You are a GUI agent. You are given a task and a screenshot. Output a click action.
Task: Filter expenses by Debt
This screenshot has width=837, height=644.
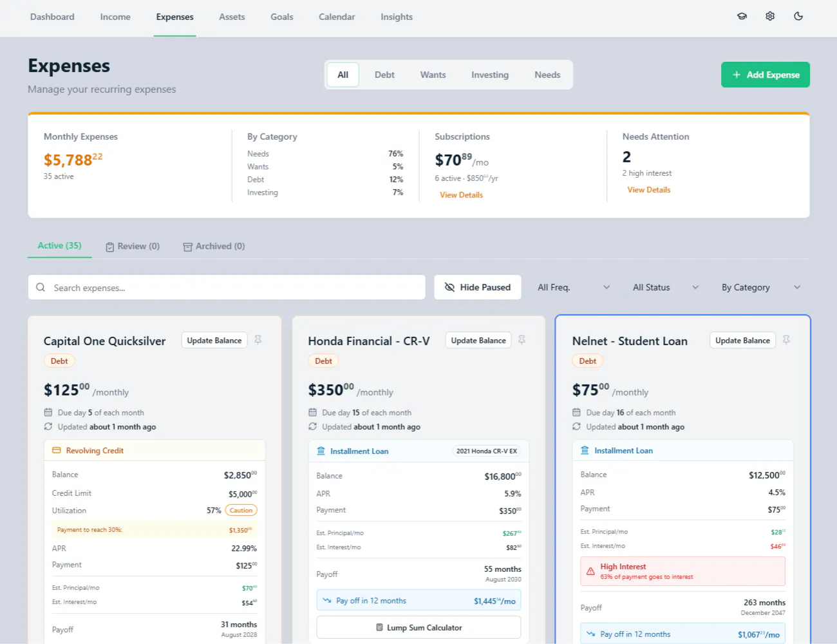click(x=384, y=75)
